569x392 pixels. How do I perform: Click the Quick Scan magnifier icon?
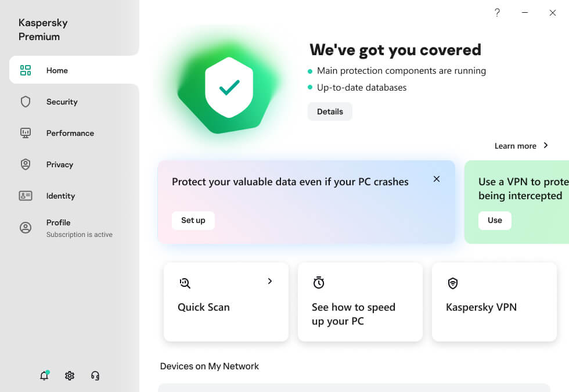click(x=185, y=283)
